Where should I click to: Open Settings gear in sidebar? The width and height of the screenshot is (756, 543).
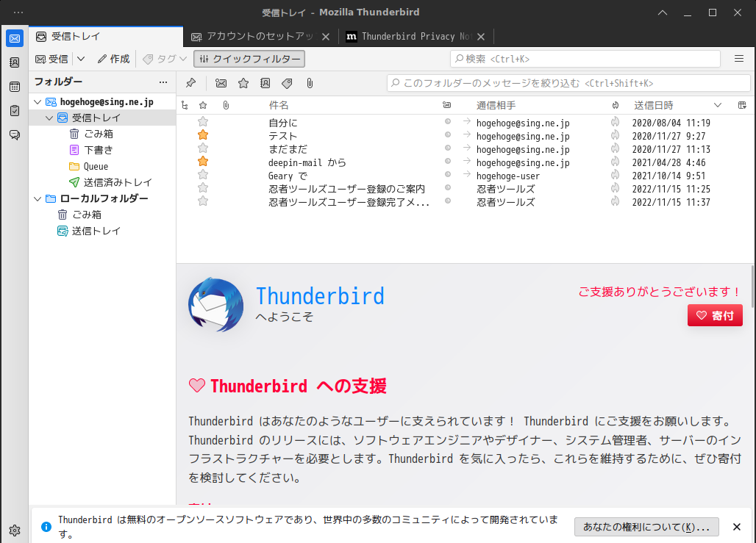tap(15, 530)
